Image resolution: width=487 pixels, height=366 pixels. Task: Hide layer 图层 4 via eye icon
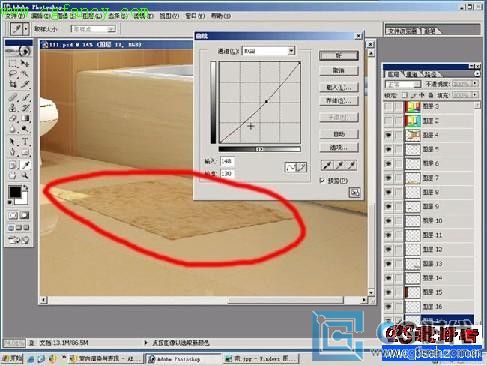388,135
